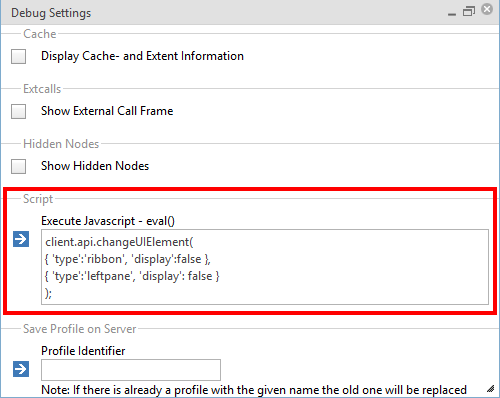Focus the Profile Identifier input field
The image size is (500, 398).
coord(131,370)
